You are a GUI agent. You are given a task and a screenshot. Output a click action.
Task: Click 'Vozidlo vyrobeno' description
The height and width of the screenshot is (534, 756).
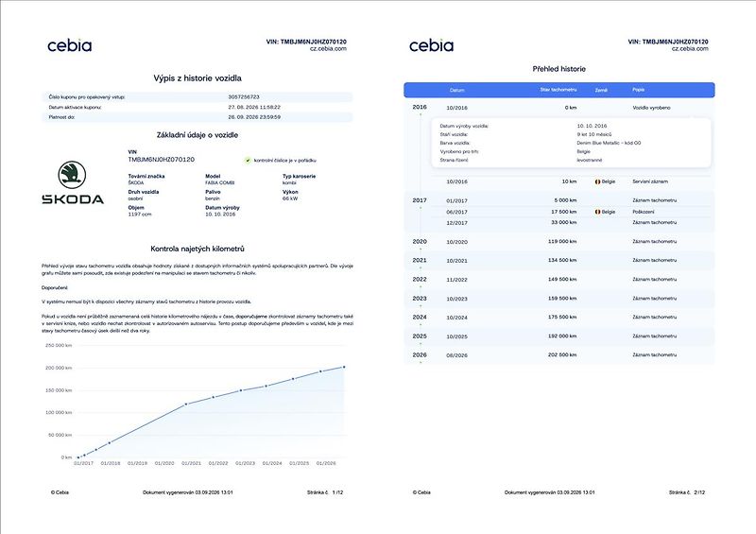coord(651,108)
